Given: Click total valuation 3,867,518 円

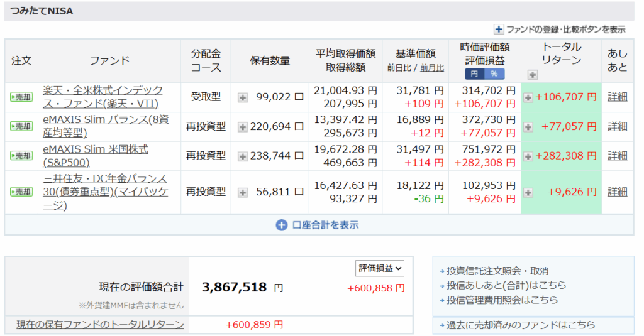Looking at the screenshot, I should tap(242, 287).
